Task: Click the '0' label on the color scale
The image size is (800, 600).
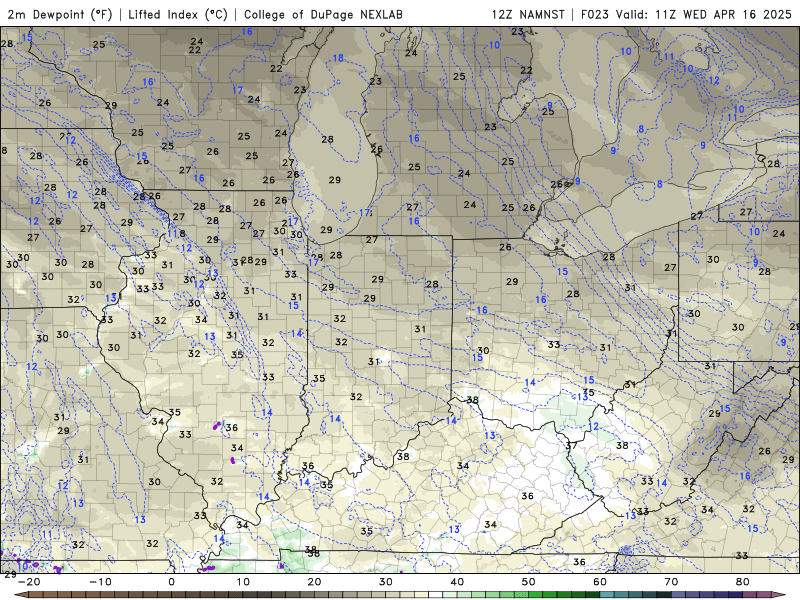Action: [171, 582]
